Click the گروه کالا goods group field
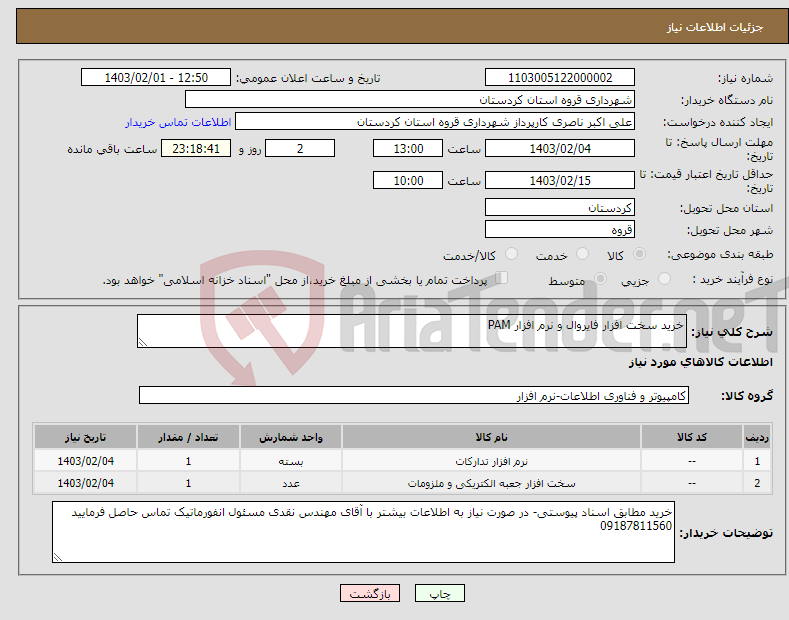 pyautogui.click(x=414, y=396)
